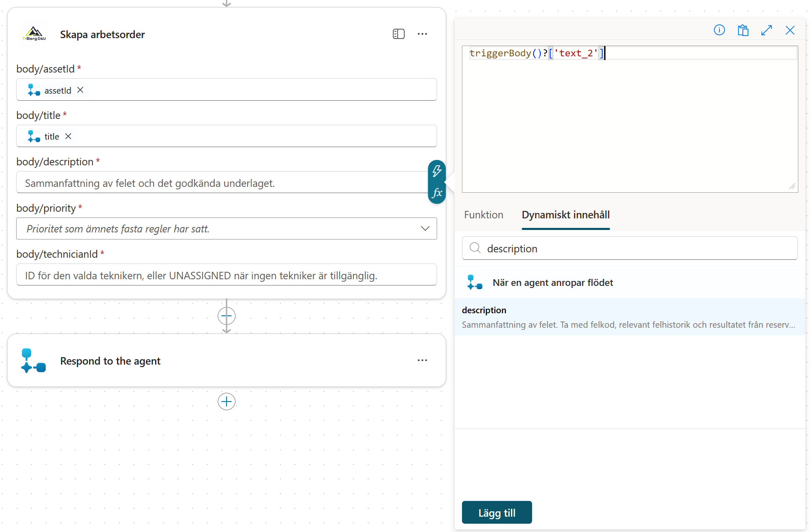The image size is (812, 532).
Task: Switch to the Funktion tab
Action: (x=484, y=215)
